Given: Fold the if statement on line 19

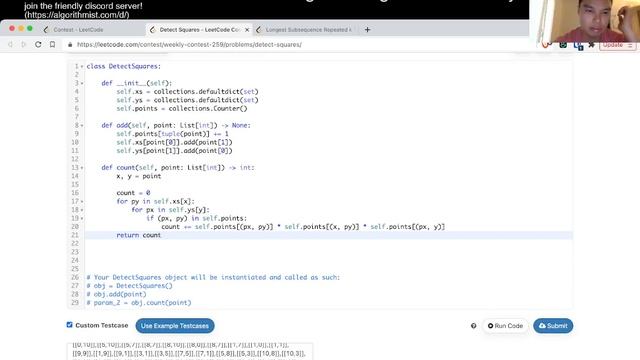Looking at the screenshot, I should point(82,218).
